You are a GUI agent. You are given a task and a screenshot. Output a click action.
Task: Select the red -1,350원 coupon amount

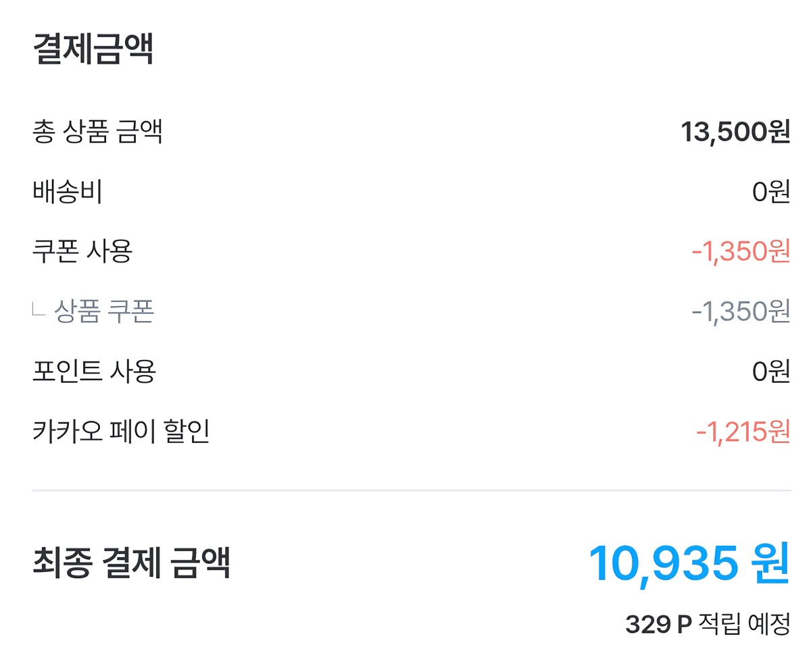[741, 252]
